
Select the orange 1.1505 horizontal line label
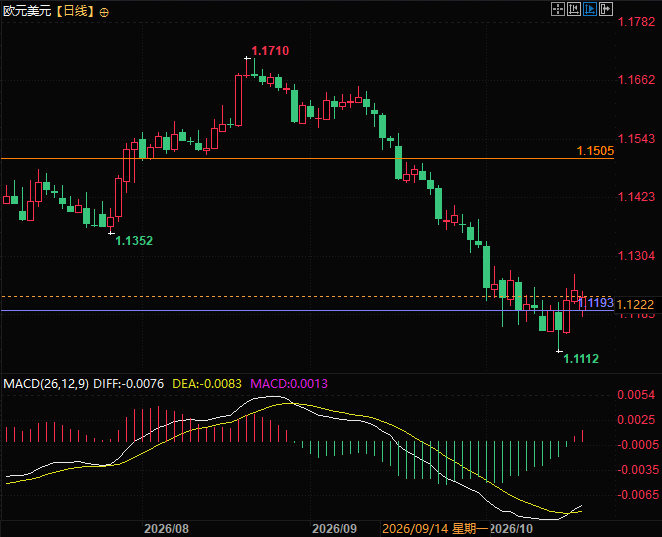595,151
